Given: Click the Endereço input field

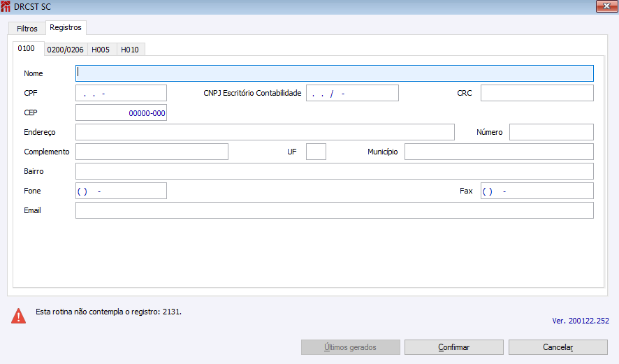Looking at the screenshot, I should click(265, 132).
